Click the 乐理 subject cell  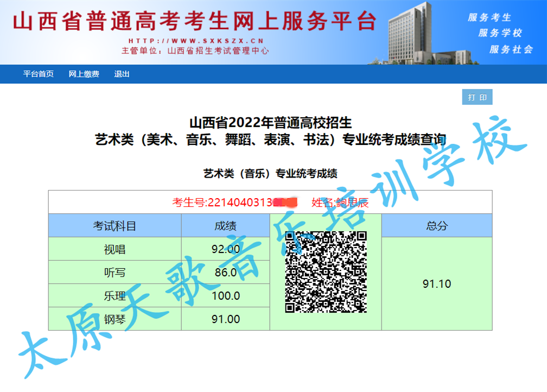115,296
